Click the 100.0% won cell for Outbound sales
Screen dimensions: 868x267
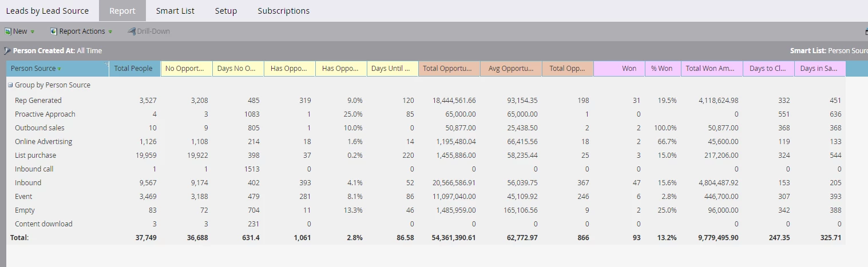pyautogui.click(x=665, y=128)
